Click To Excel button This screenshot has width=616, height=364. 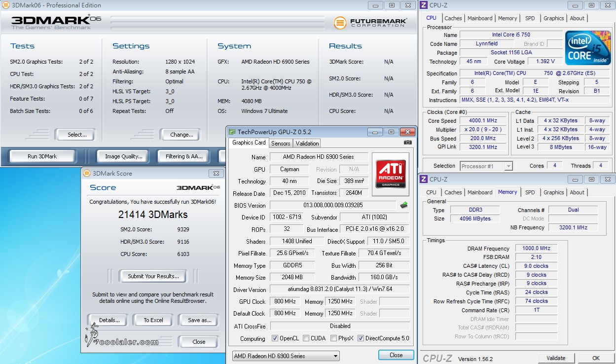[x=153, y=320]
